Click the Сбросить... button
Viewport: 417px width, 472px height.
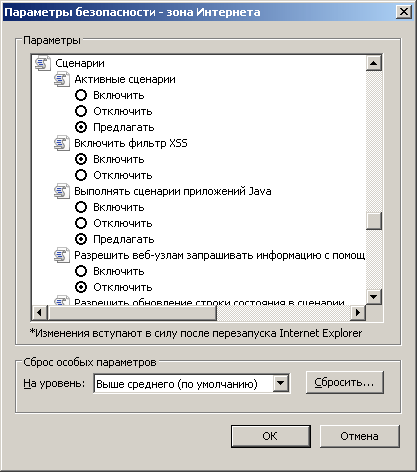345,382
